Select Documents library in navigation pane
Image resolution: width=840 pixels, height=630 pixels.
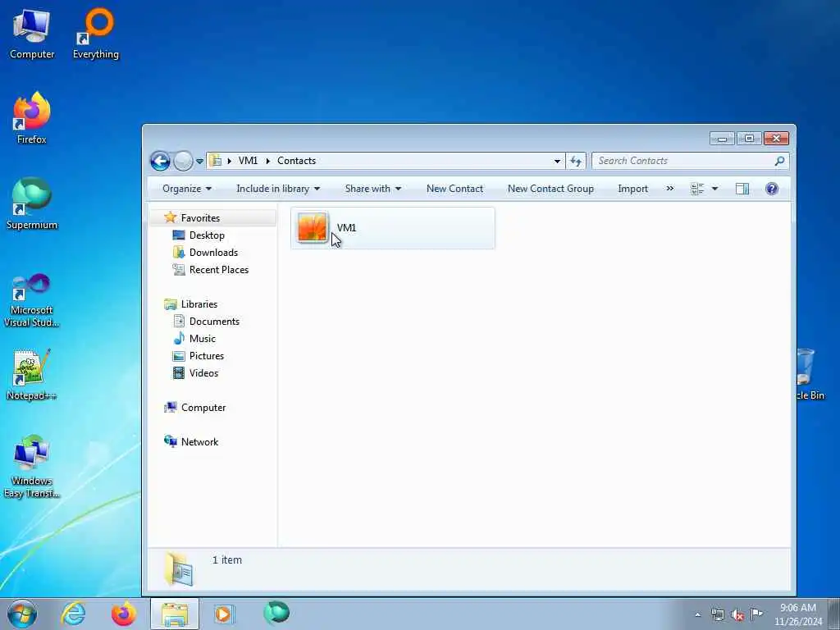coord(214,322)
